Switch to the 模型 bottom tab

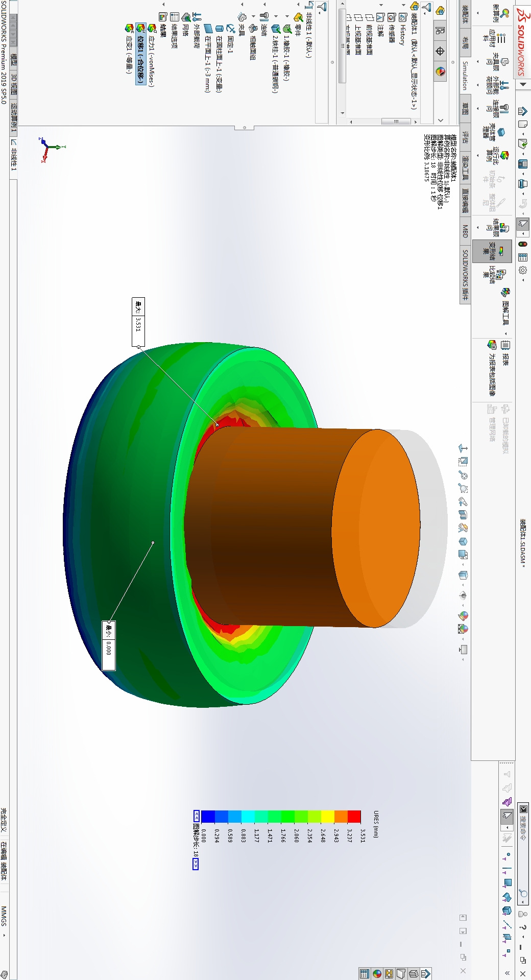click(13, 58)
